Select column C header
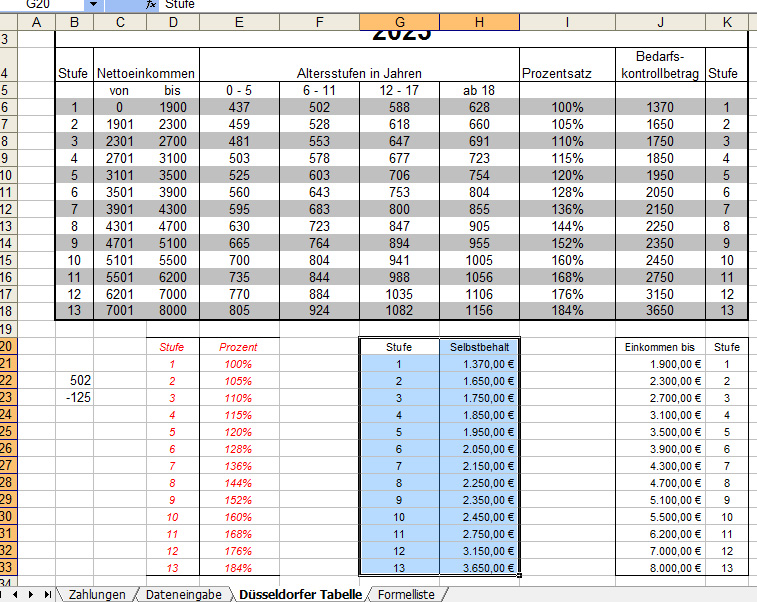This screenshot has height=602, width=757. (x=120, y=22)
